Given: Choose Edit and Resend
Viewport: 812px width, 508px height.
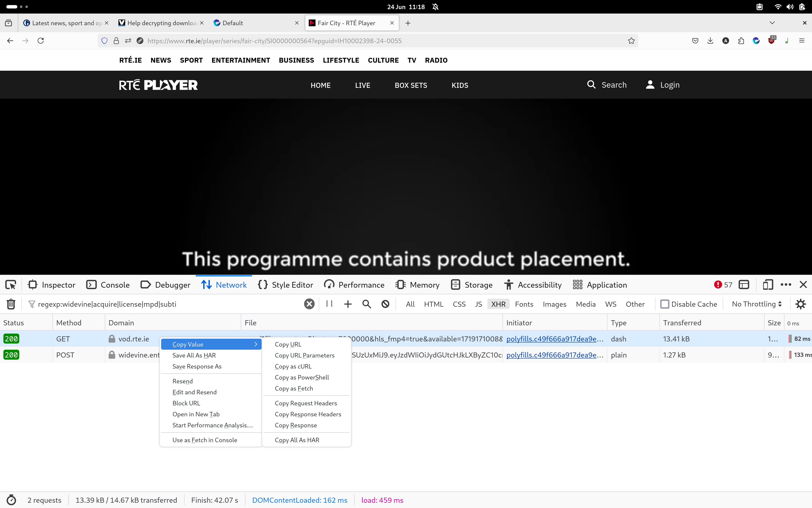Looking at the screenshot, I should (194, 392).
